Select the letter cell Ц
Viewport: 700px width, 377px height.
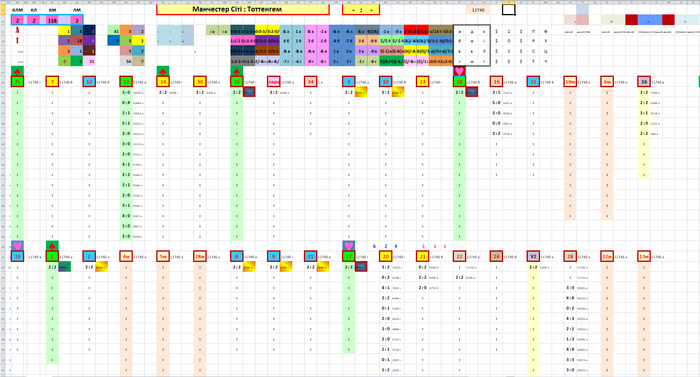pos(546,51)
